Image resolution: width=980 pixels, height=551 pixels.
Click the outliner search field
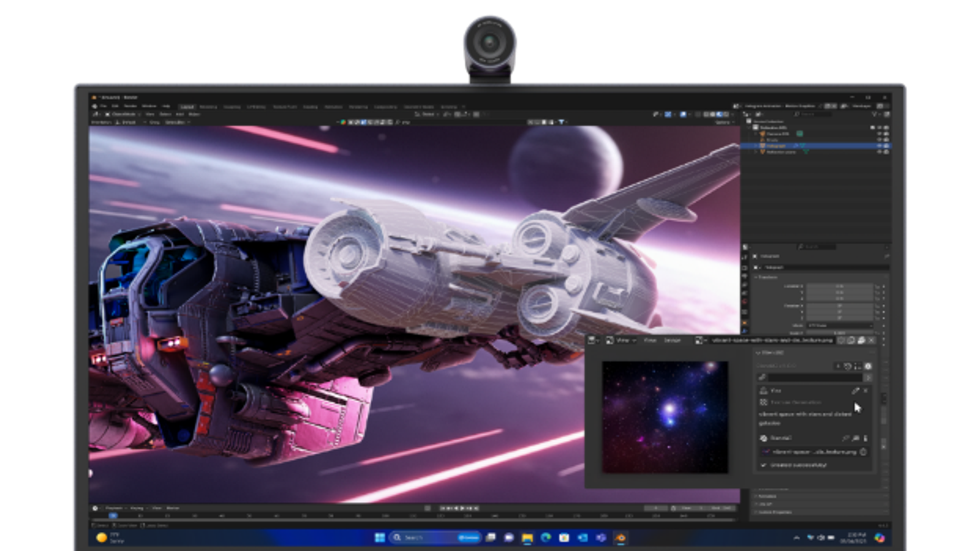click(812, 114)
